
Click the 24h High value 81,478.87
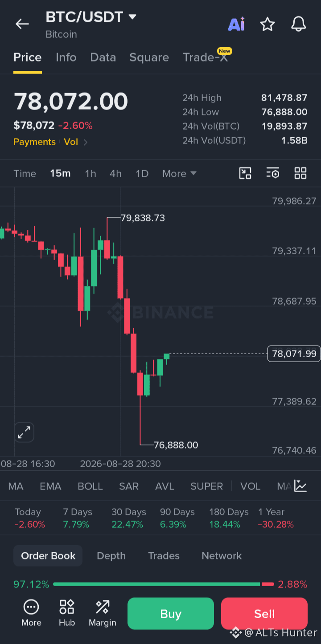point(284,98)
